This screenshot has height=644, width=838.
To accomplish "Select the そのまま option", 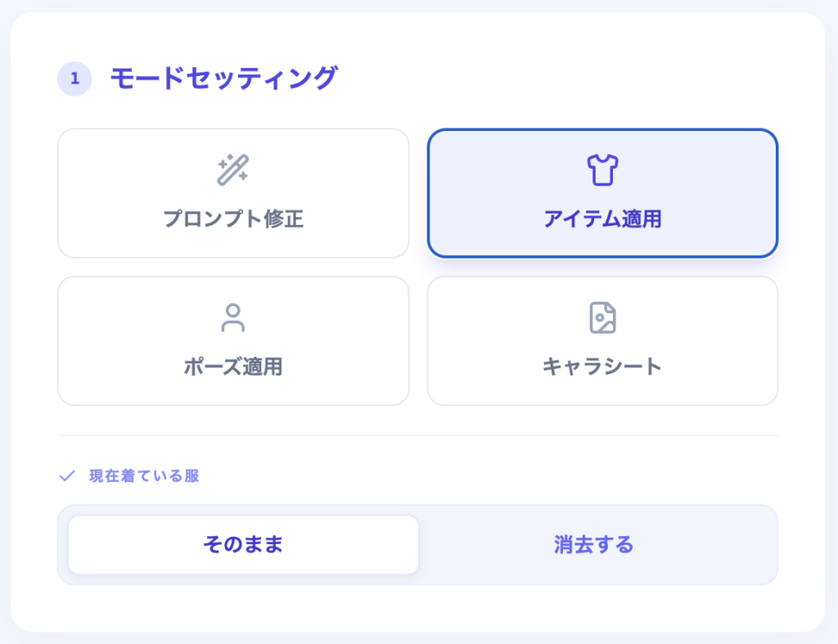I will click(243, 545).
